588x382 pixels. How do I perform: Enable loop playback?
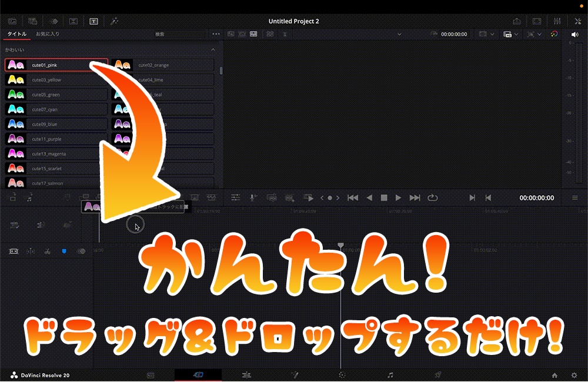point(432,198)
